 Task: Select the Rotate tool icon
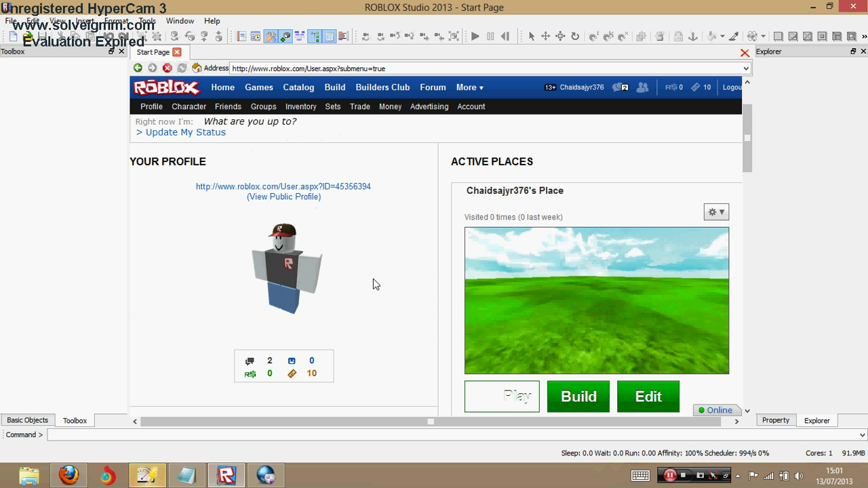(575, 37)
